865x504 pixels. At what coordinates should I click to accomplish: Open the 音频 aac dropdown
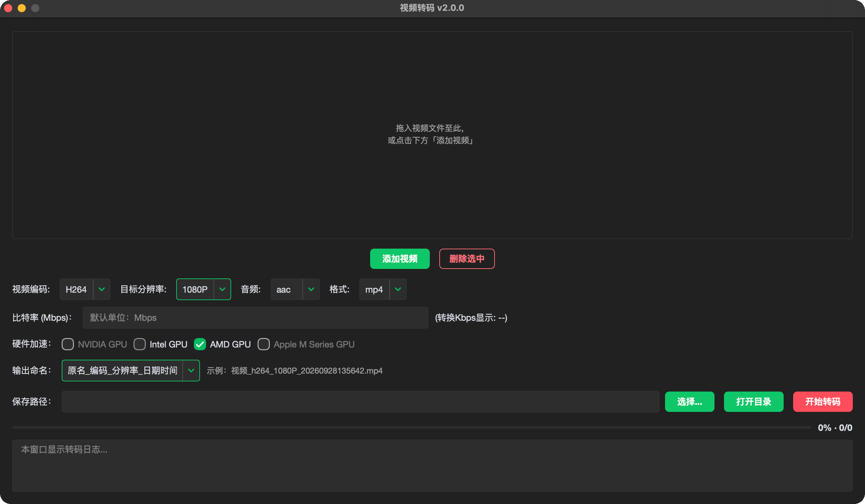tap(295, 289)
